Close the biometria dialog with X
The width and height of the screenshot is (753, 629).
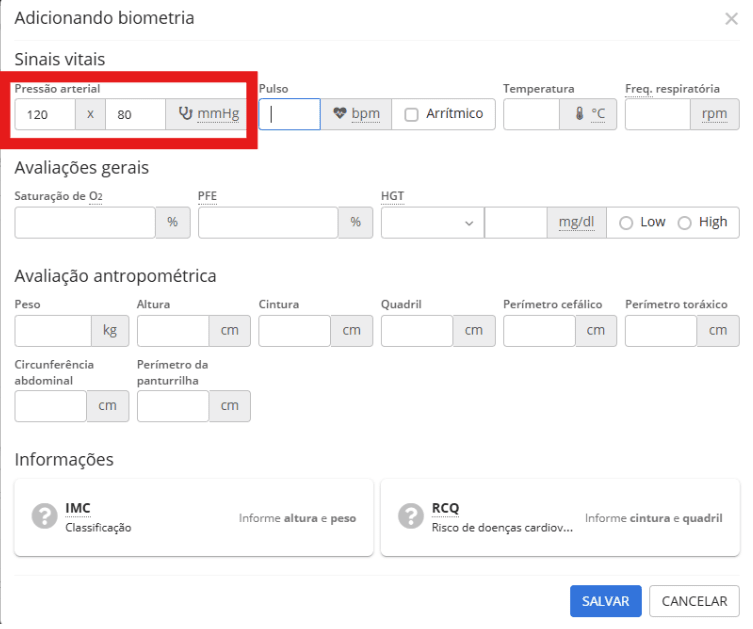(x=731, y=19)
